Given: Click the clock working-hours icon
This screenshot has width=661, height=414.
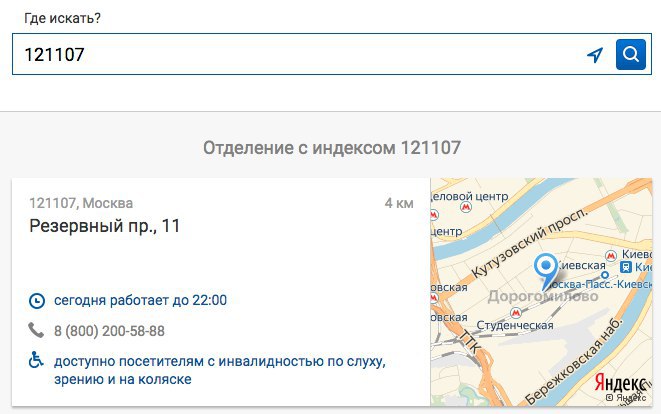Looking at the screenshot, I should tap(37, 301).
